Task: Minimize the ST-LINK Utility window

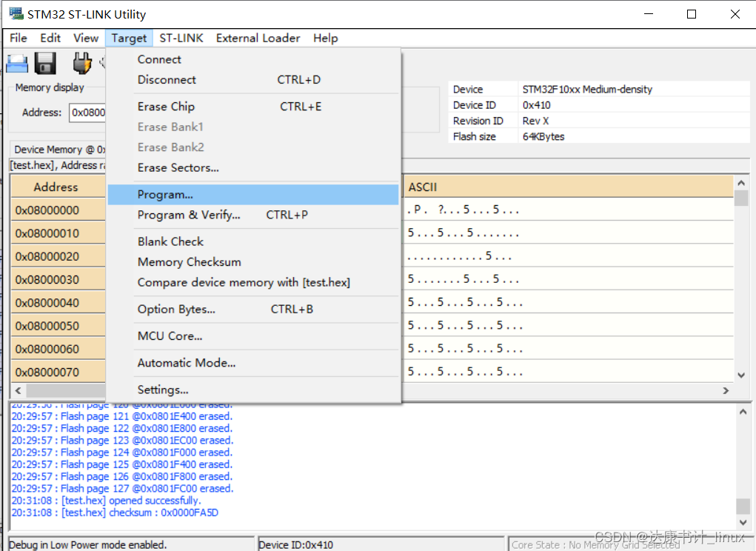Action: pyautogui.click(x=649, y=14)
